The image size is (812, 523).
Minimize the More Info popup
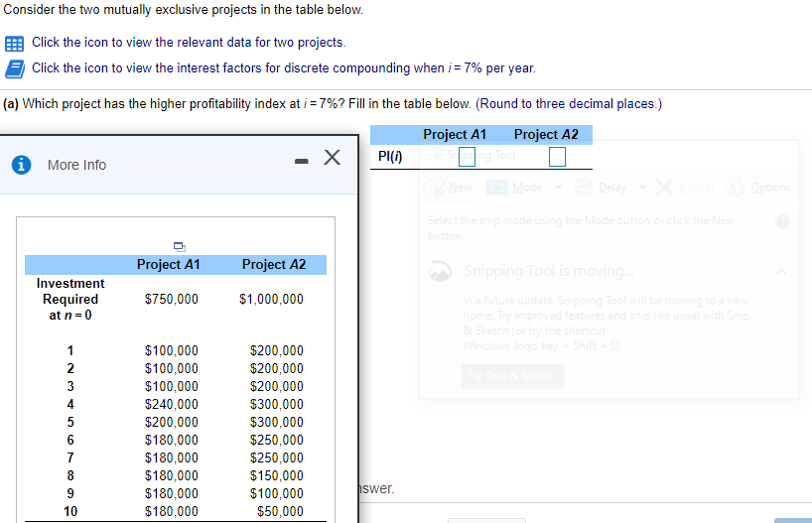click(x=302, y=162)
